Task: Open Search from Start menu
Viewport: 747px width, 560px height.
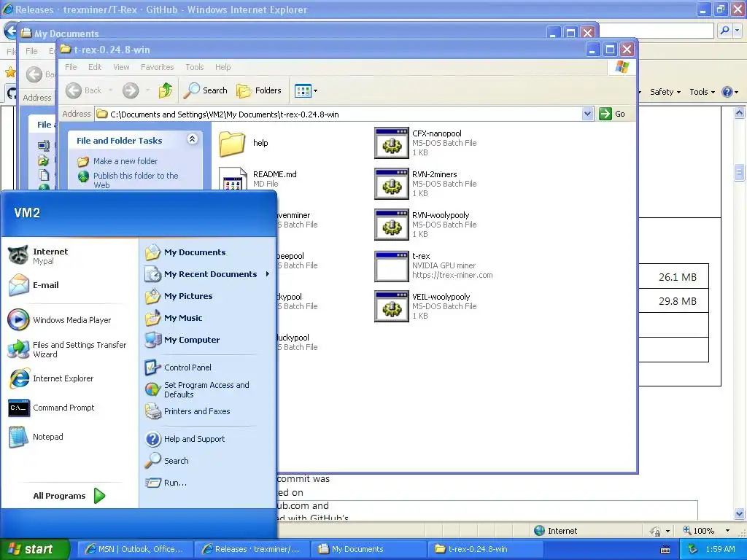Action: click(x=167, y=461)
